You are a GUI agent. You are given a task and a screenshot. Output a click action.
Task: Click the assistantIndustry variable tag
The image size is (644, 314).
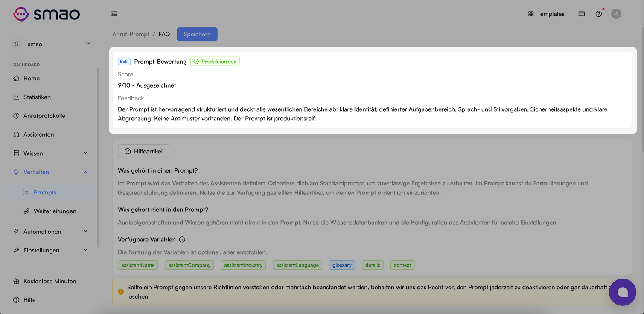pos(243,265)
